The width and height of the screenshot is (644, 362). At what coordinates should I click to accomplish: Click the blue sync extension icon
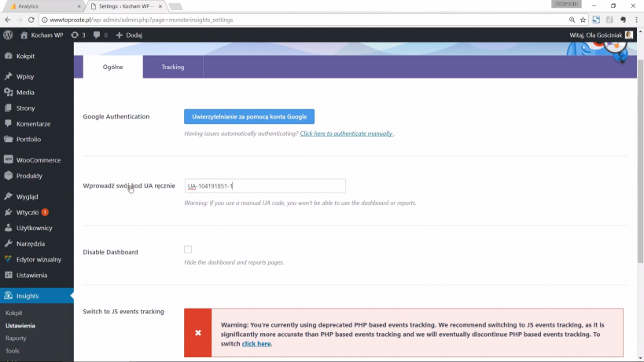tap(596, 20)
